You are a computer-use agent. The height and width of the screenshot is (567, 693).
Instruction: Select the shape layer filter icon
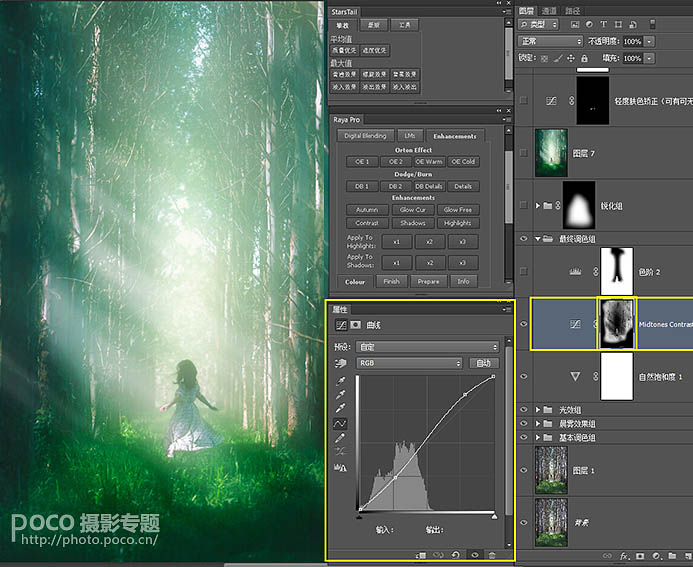(x=618, y=25)
